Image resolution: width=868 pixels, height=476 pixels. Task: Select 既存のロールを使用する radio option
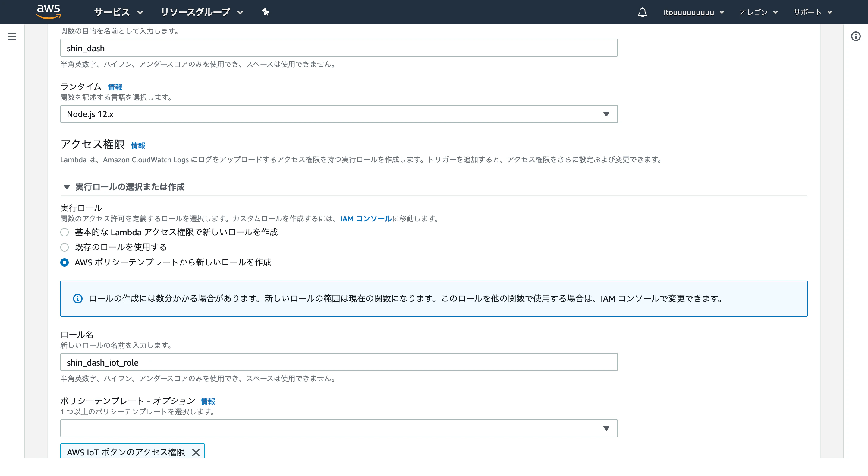(x=64, y=247)
